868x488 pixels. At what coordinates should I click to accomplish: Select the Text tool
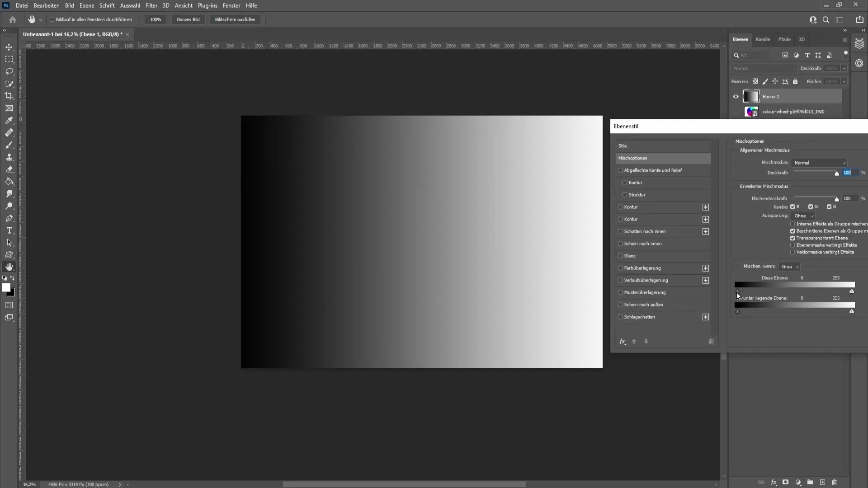[x=9, y=231]
